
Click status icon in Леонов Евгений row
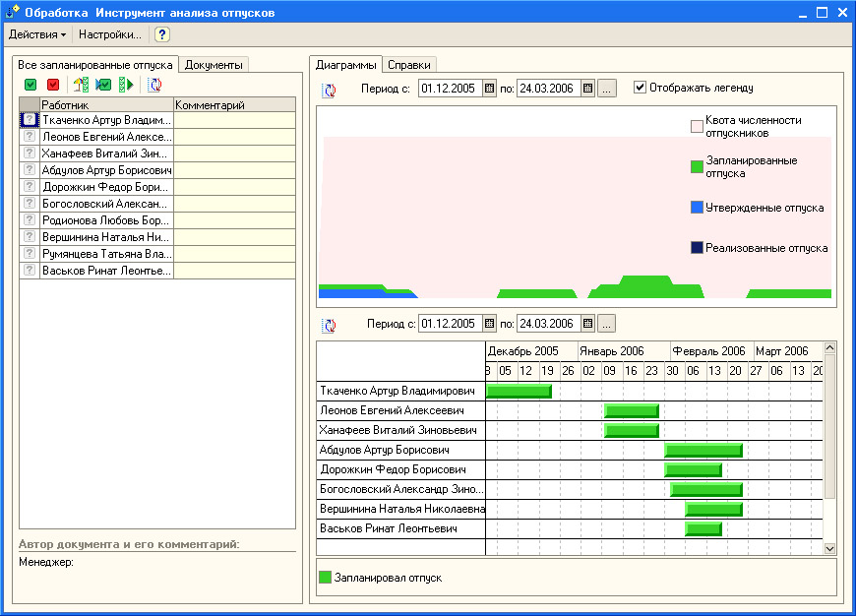30,137
